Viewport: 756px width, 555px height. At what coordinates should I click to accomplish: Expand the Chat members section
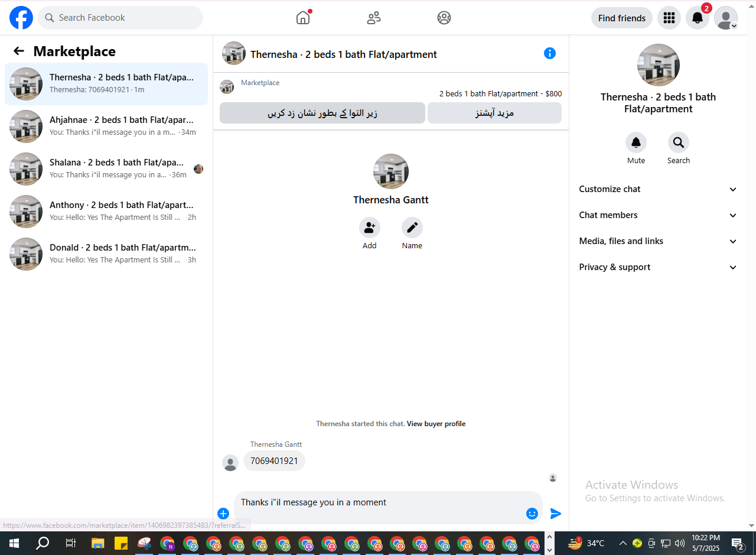coord(659,215)
